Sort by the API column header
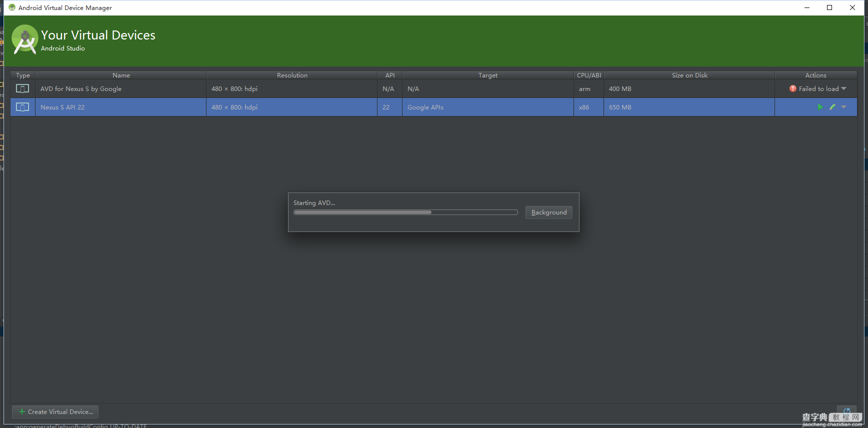The image size is (868, 428). (390, 75)
